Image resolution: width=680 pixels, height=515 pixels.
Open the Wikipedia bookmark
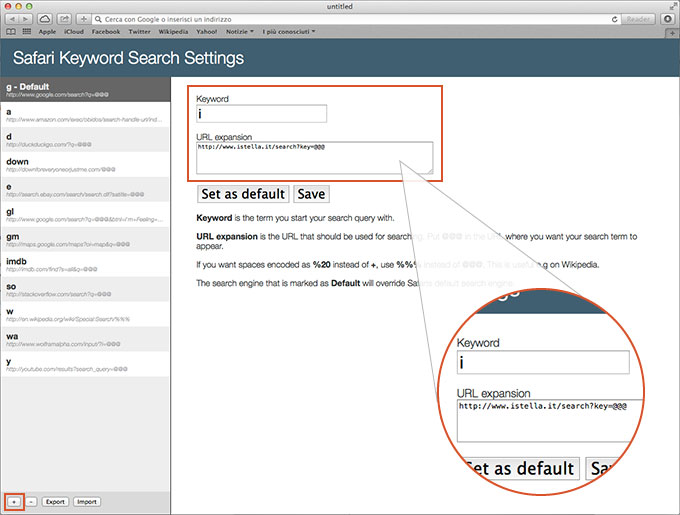pos(173,32)
